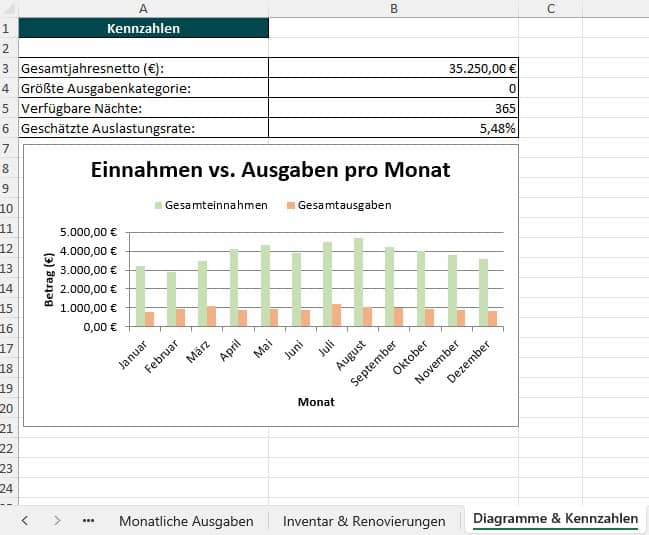Click the September axis label
The height and width of the screenshot is (535, 649).
373,363
